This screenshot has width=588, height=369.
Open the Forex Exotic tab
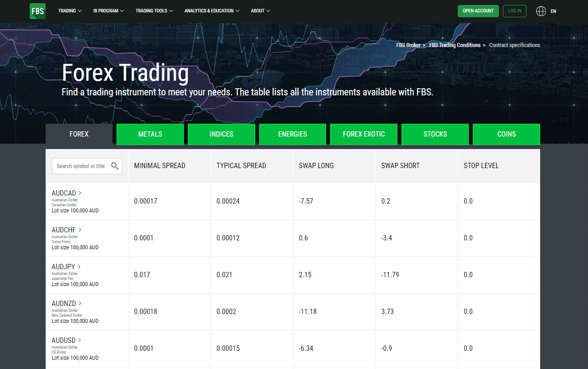coord(364,134)
